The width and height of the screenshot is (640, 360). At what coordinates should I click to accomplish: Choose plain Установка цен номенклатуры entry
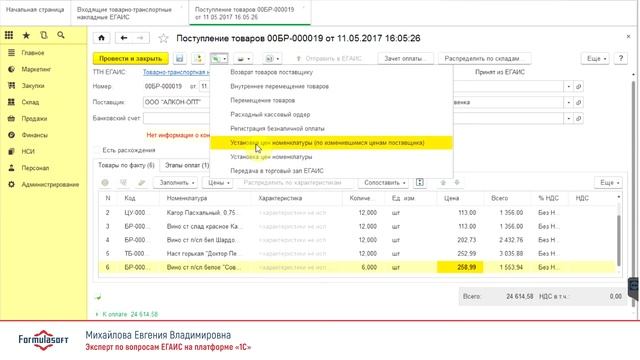pos(331,157)
